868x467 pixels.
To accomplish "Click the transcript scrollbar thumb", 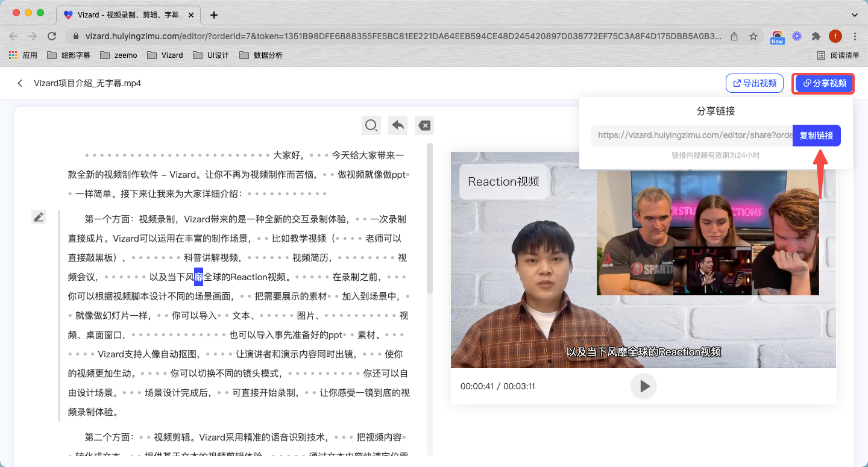I will point(430,218).
